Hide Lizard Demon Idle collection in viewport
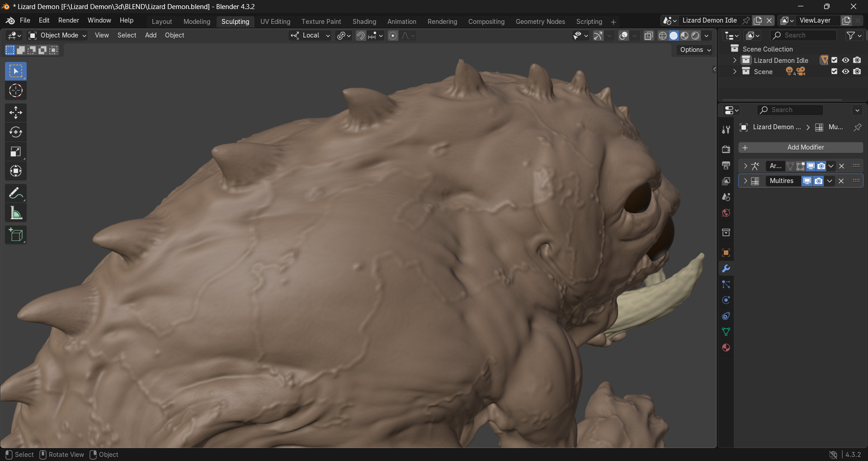 [845, 60]
